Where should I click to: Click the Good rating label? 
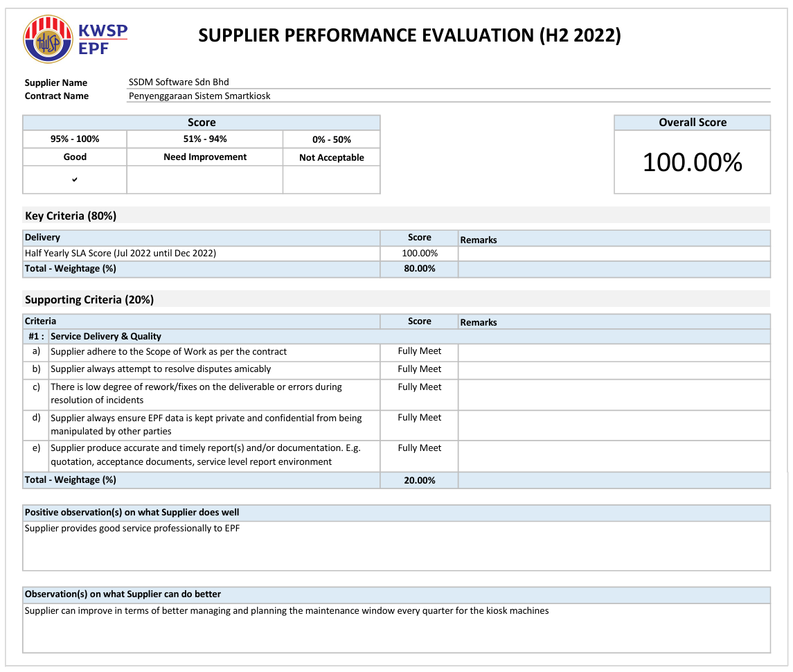pyautogui.click(x=75, y=157)
